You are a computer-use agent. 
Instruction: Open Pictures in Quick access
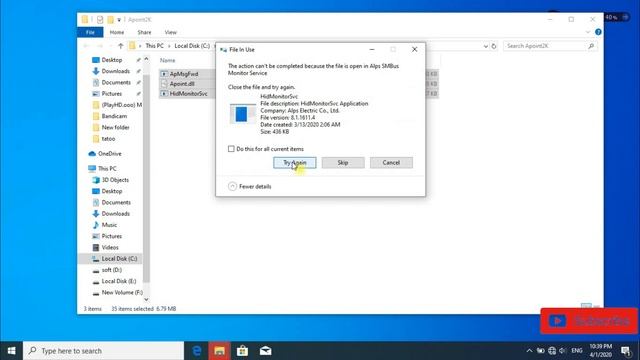(x=111, y=93)
